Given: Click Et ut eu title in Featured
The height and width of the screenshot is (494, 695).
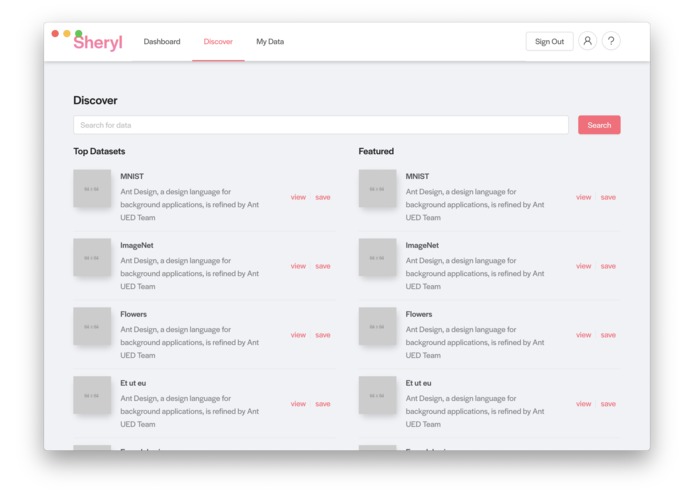Looking at the screenshot, I should click(418, 383).
